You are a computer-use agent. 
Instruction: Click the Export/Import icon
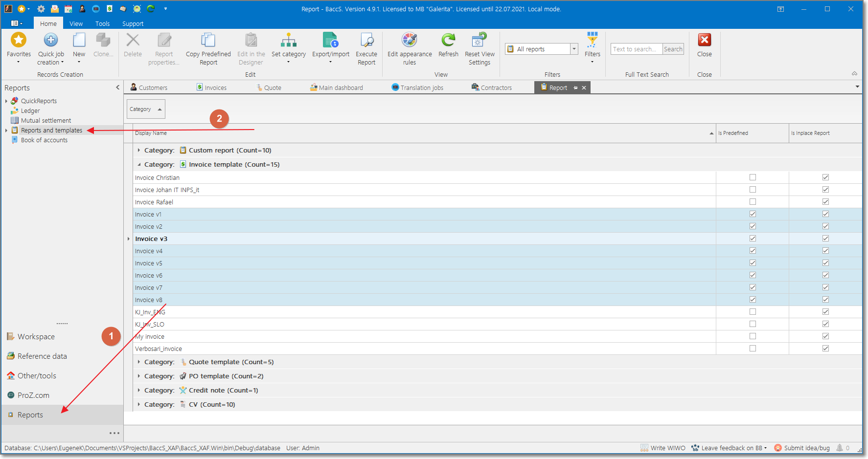331,40
